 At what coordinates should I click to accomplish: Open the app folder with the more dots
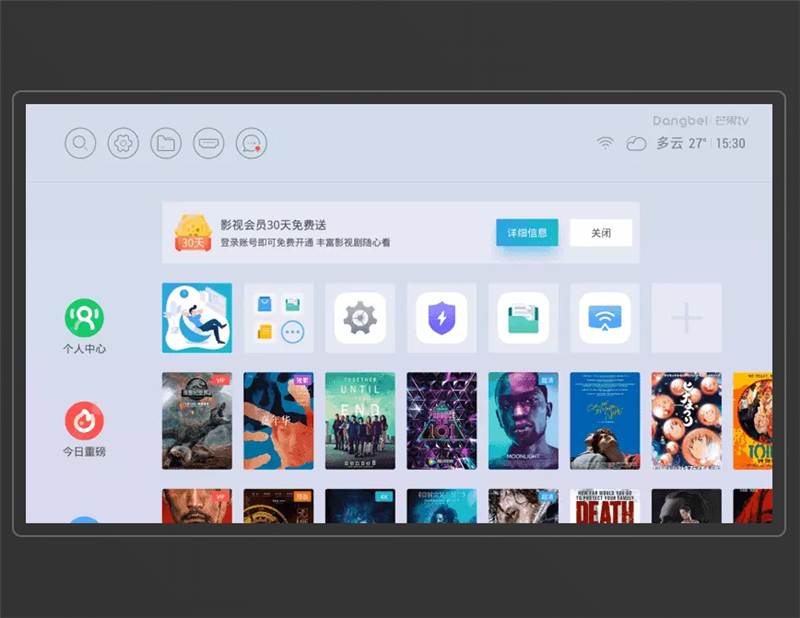tap(279, 318)
